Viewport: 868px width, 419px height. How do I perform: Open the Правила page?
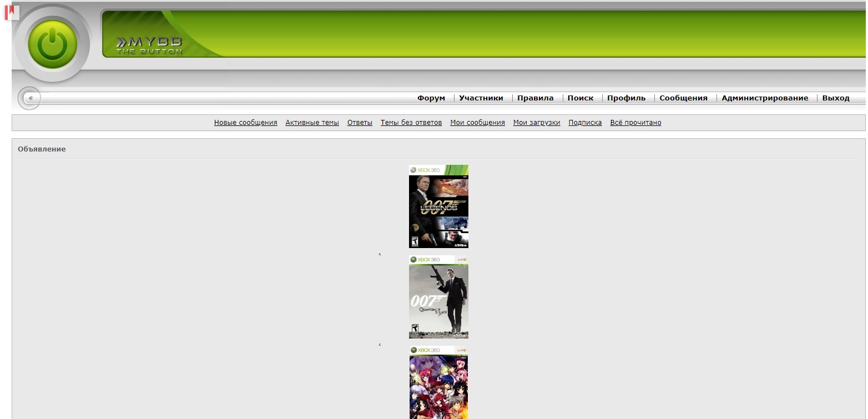536,98
